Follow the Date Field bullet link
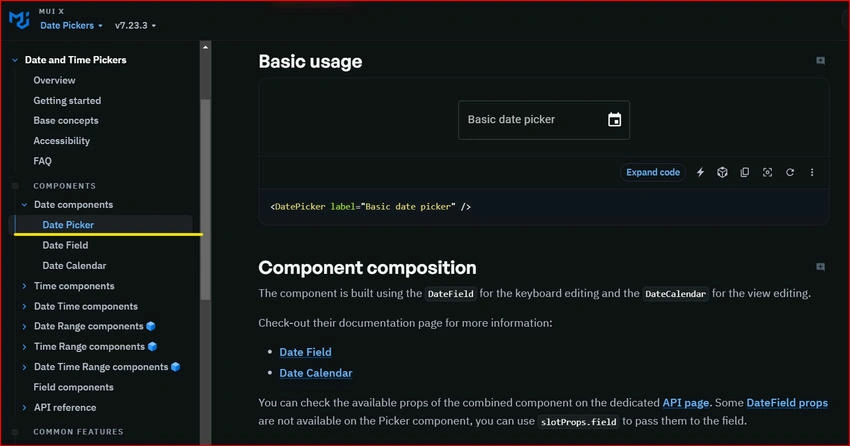 [305, 352]
